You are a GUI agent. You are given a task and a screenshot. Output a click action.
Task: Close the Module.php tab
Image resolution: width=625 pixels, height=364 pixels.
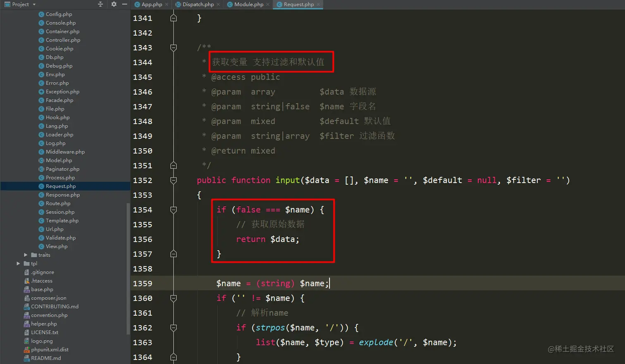(268, 5)
